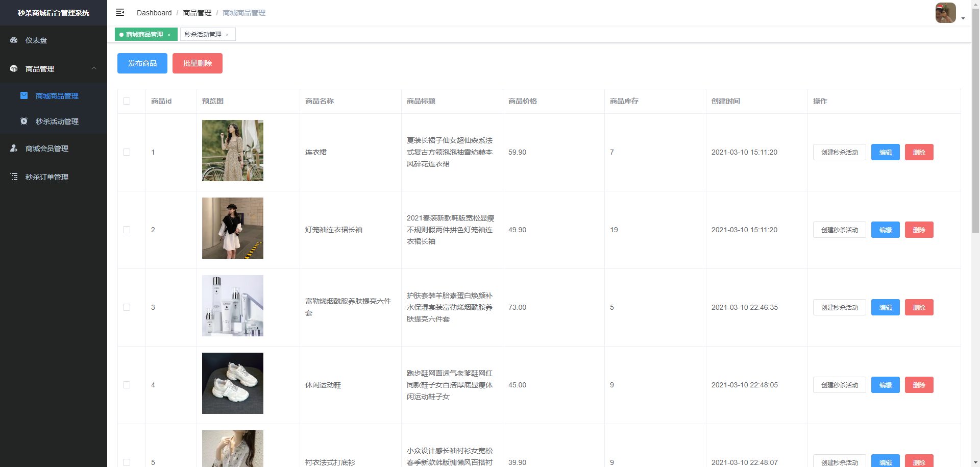This screenshot has height=467, width=980.
Task: Open the 连衣裙 preview thumbnail
Action: 233,151
